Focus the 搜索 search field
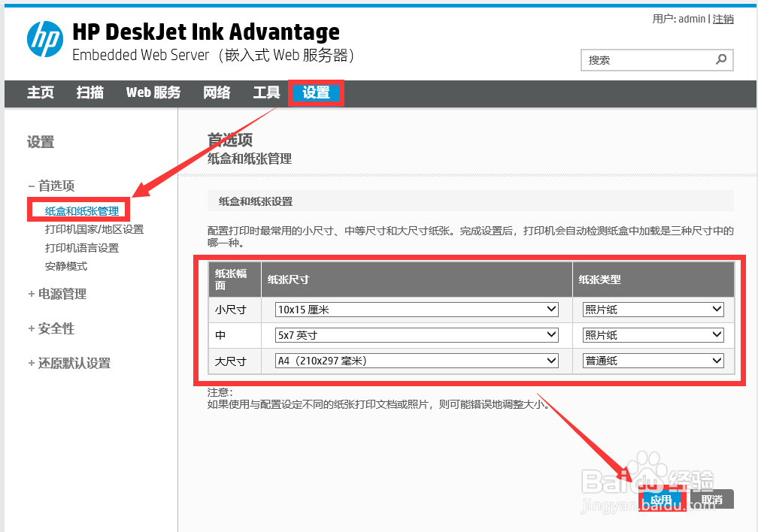Viewport: 758px width, 532px height. (657, 60)
